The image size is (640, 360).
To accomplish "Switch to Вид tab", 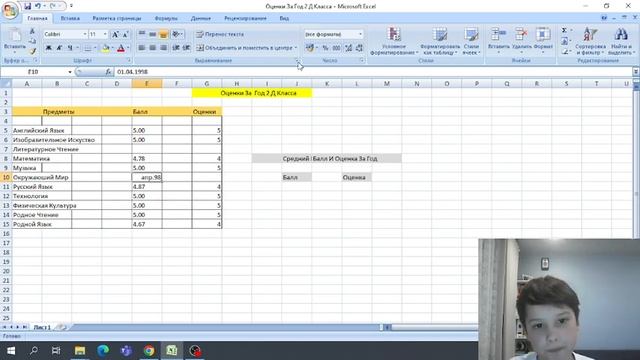I will [x=284, y=18].
